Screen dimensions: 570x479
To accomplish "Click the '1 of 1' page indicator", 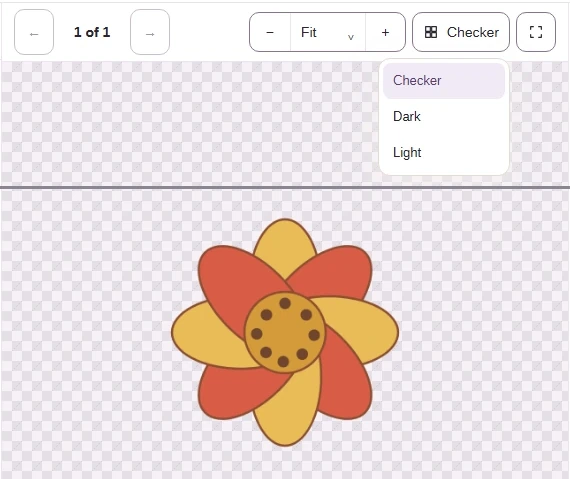I will (92, 32).
